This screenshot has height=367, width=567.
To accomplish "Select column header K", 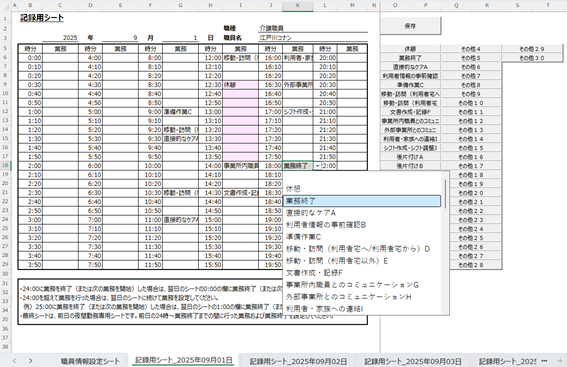I will click(298, 5).
